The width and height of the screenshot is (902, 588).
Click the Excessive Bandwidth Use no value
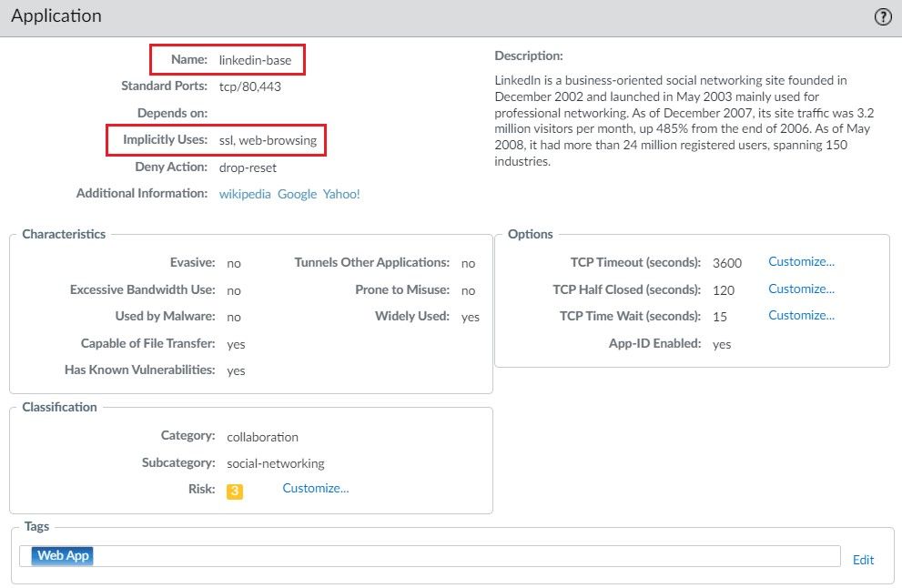pos(234,290)
